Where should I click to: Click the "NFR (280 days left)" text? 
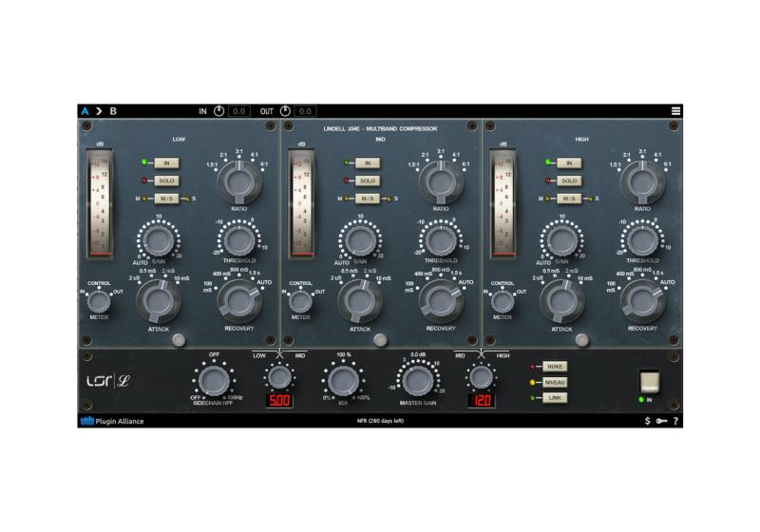[380, 421]
